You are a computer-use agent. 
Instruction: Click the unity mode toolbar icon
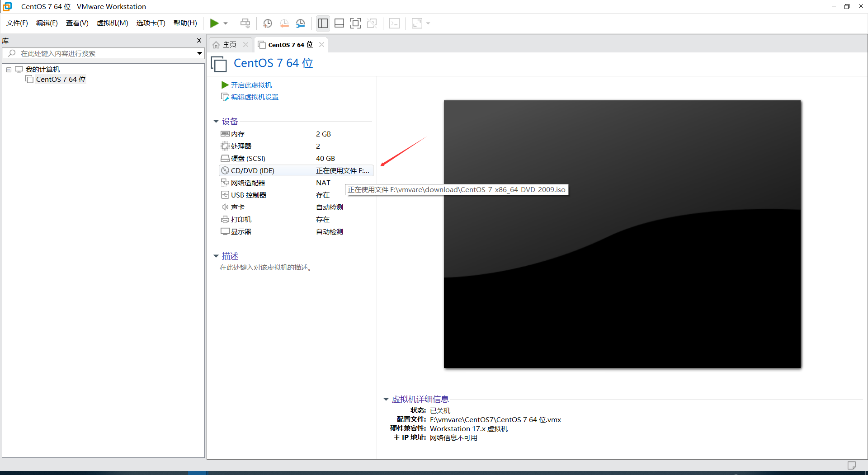[372, 23]
